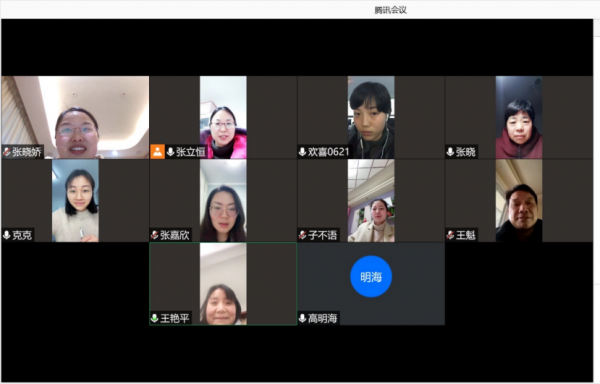Click the microphone icon beside 张立恒
Viewport: 600px width, 384px height.
(x=171, y=152)
